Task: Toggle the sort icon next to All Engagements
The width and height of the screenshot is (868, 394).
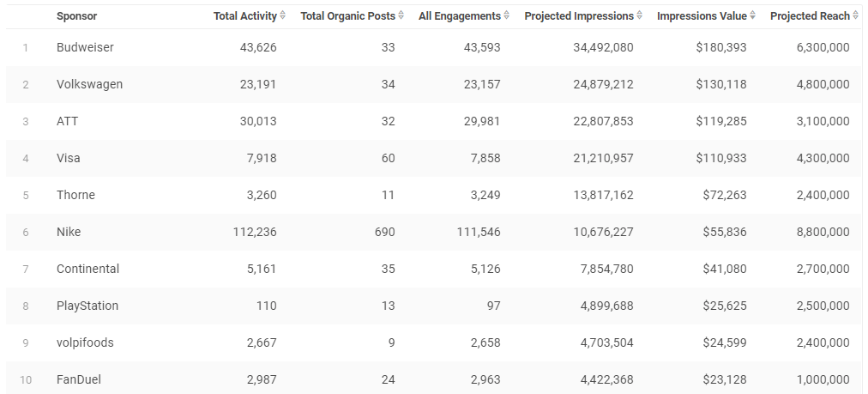Action: (x=507, y=16)
